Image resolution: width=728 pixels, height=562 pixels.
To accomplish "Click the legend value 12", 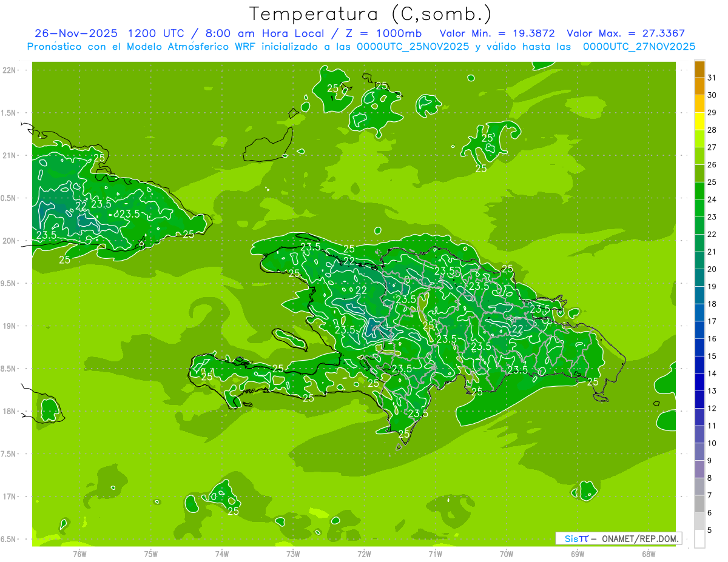I will [712, 408].
